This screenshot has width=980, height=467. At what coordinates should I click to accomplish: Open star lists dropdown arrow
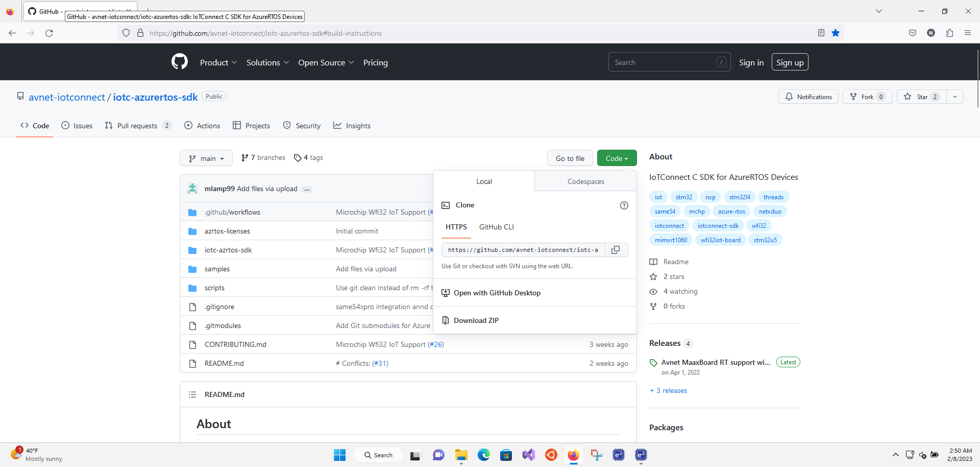(x=955, y=97)
